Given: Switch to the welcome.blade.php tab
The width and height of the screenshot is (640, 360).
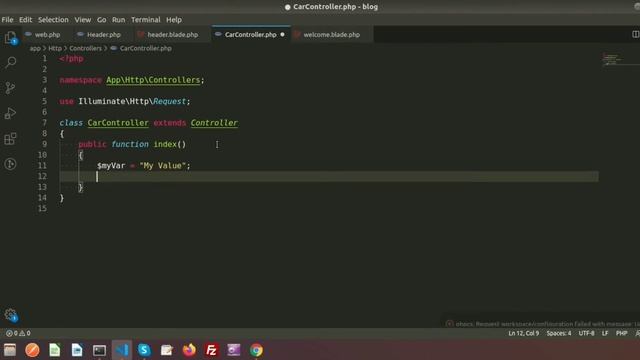Looking at the screenshot, I should click(x=331, y=35).
